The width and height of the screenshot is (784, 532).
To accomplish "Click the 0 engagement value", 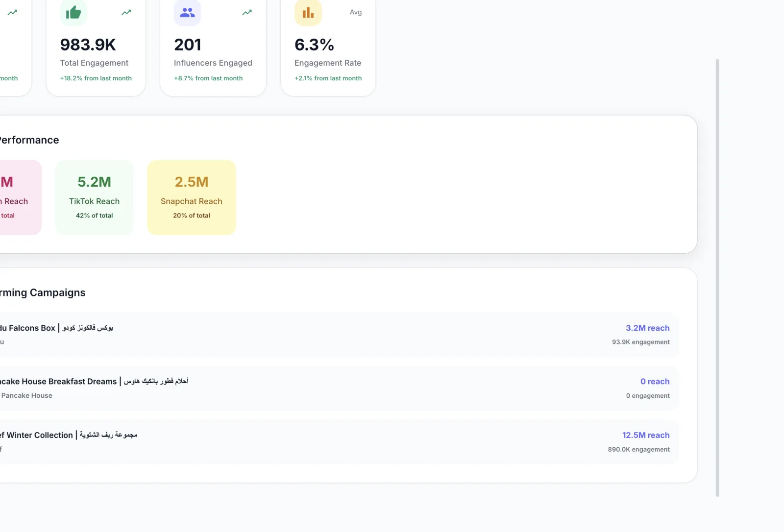I will (648, 396).
